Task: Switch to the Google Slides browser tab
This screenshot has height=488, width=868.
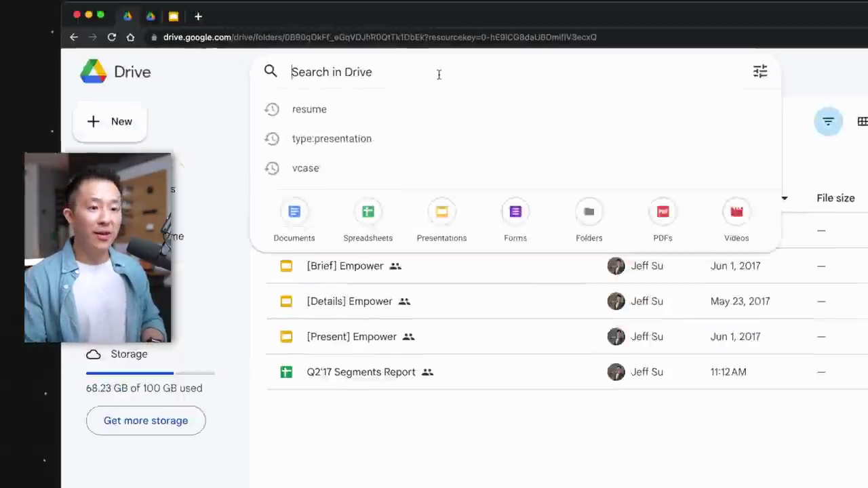Action: click(x=174, y=16)
